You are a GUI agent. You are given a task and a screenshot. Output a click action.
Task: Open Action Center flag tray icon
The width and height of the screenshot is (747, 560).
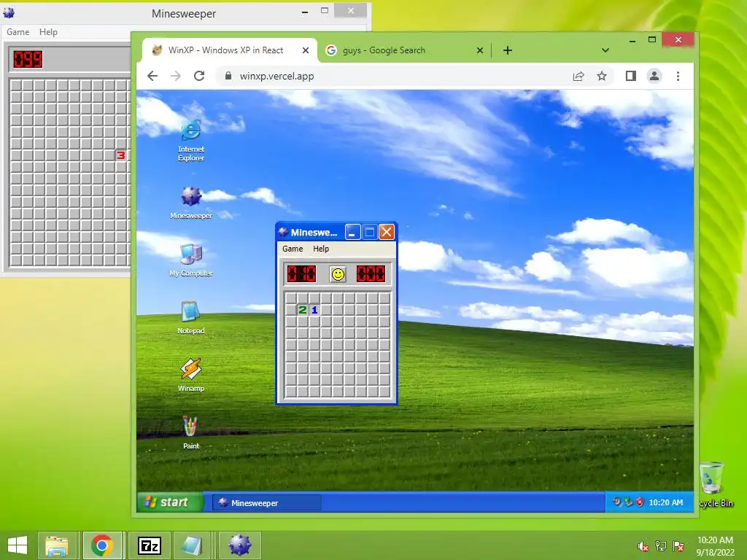[678, 546]
